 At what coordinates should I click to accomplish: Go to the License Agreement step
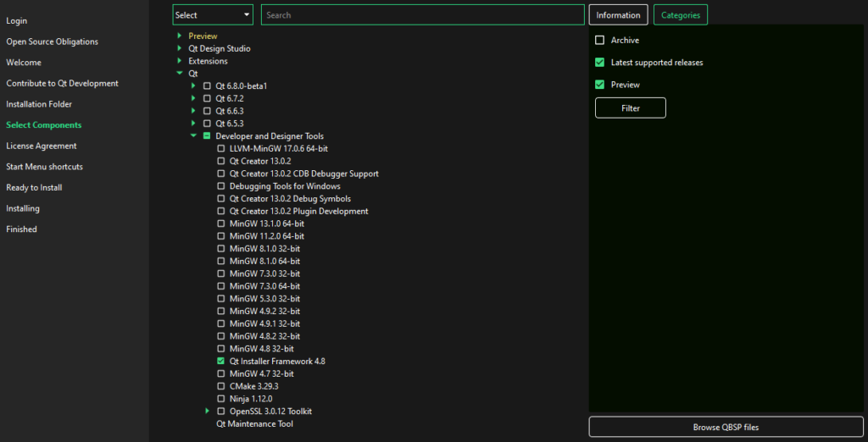tap(42, 146)
